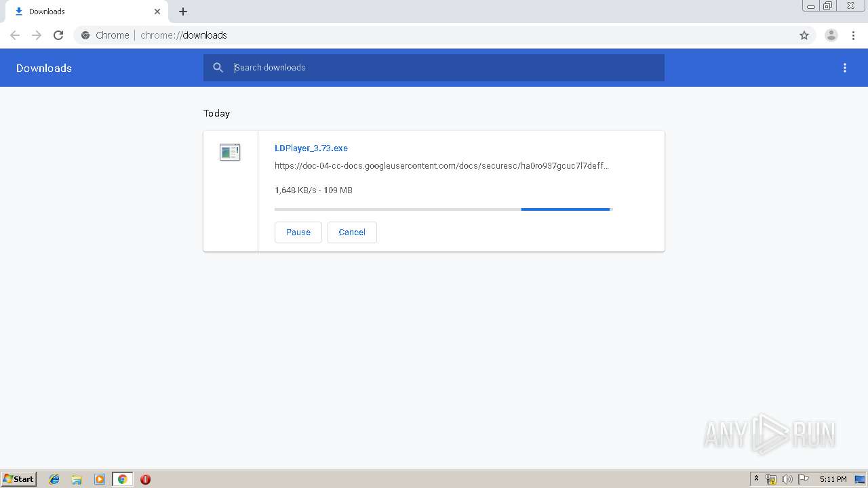This screenshot has width=868, height=488.
Task: Cancel the LDPlayer download
Action: click(352, 232)
